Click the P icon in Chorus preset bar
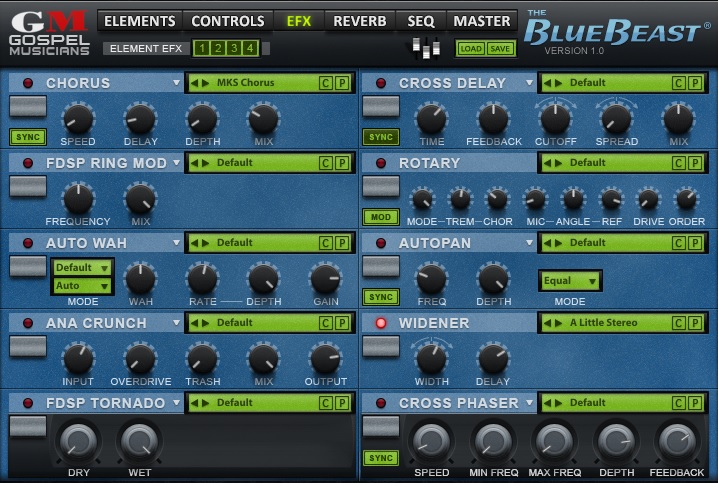 (342, 83)
